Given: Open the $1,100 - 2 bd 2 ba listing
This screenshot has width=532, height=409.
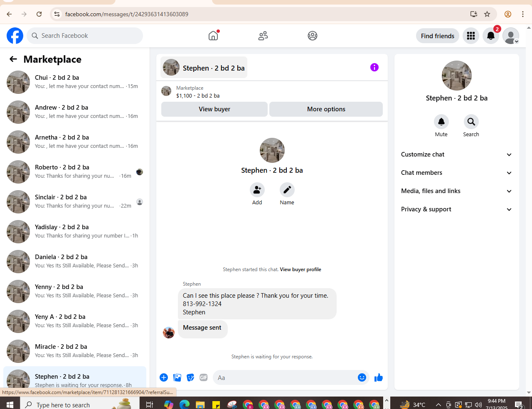Looking at the screenshot, I should tap(198, 96).
